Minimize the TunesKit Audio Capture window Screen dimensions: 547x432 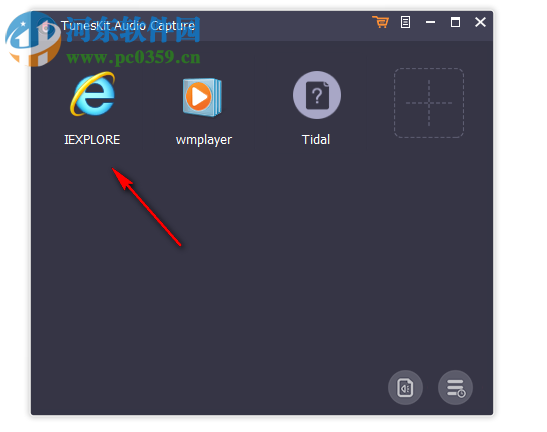(430, 22)
